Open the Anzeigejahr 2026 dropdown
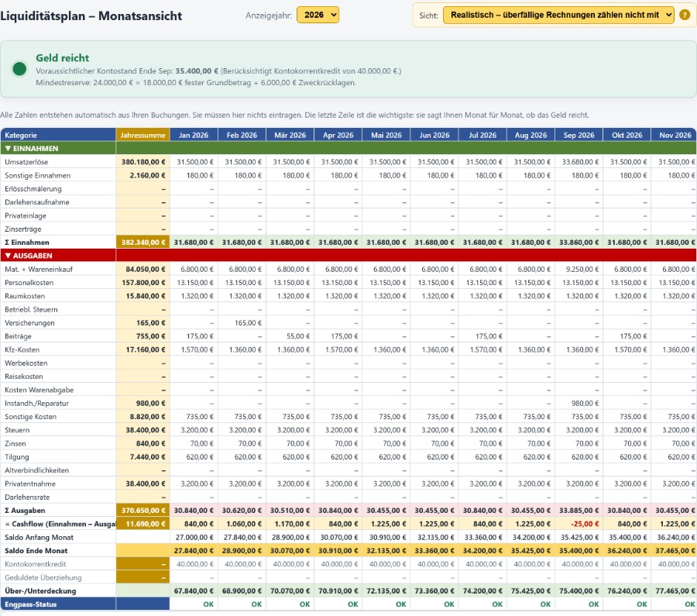Viewport: 697px width, 616px height. (x=318, y=15)
